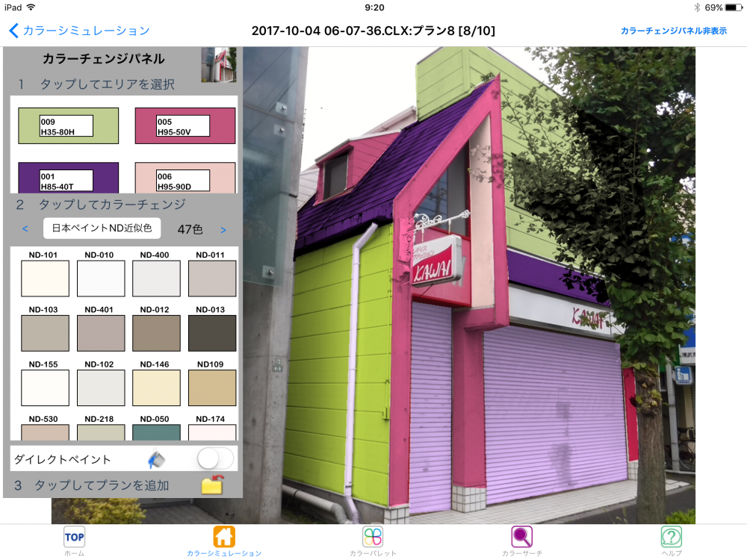Go to previous color palette set
The height and width of the screenshot is (560, 747).
[x=25, y=229]
